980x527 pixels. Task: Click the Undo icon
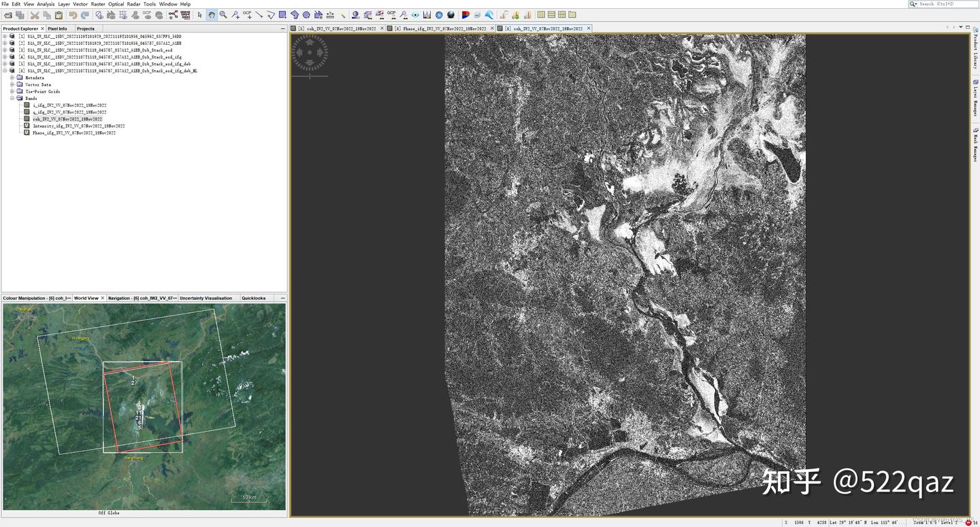tap(73, 14)
